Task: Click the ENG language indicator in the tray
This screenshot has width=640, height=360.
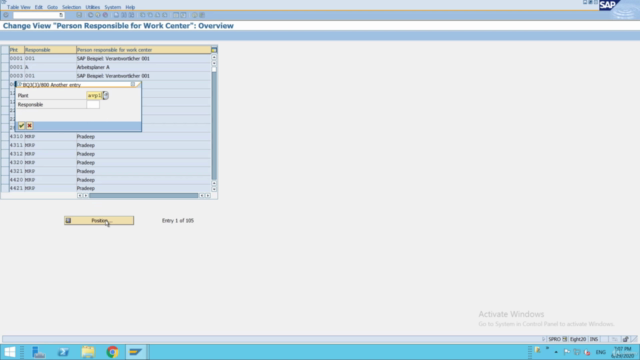Action: (600, 352)
